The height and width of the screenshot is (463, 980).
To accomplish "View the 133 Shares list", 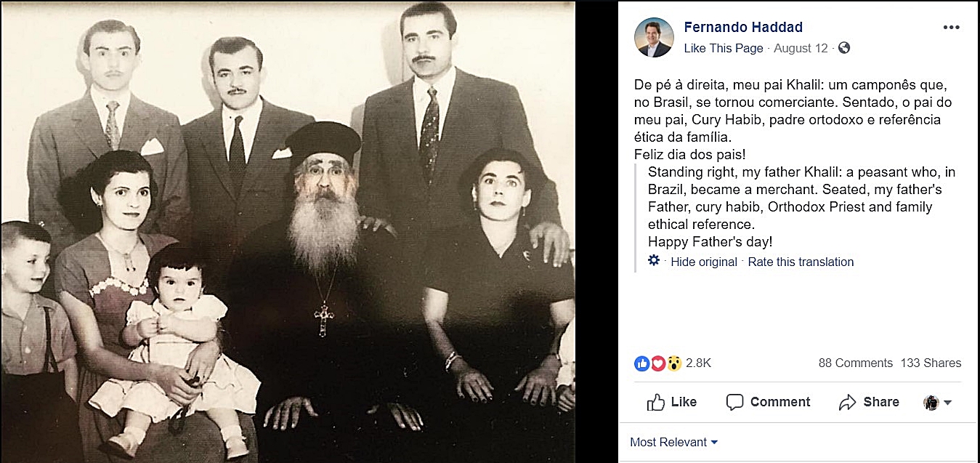I will (x=931, y=363).
